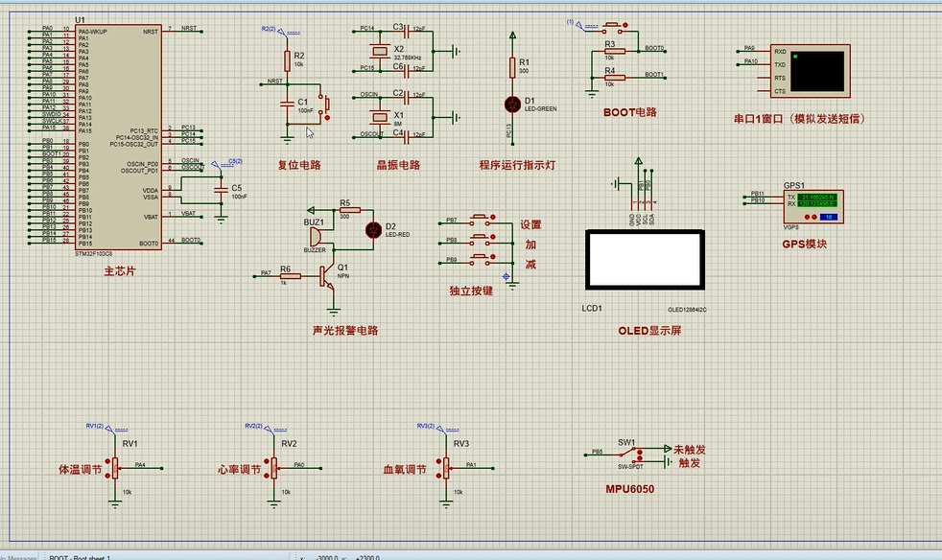
Task: Select the RV1 body temperature potentiometer
Action: tap(115, 468)
